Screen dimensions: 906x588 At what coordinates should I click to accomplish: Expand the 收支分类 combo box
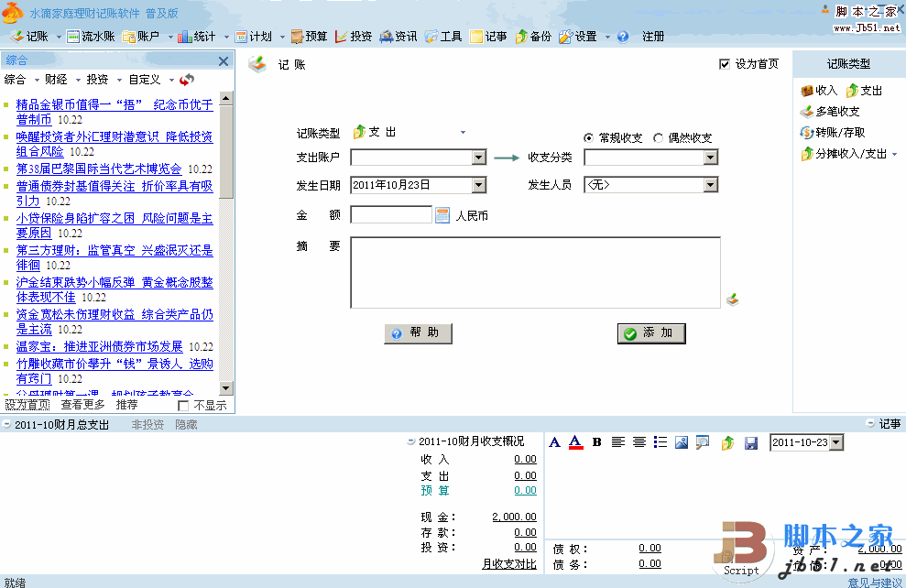click(711, 158)
